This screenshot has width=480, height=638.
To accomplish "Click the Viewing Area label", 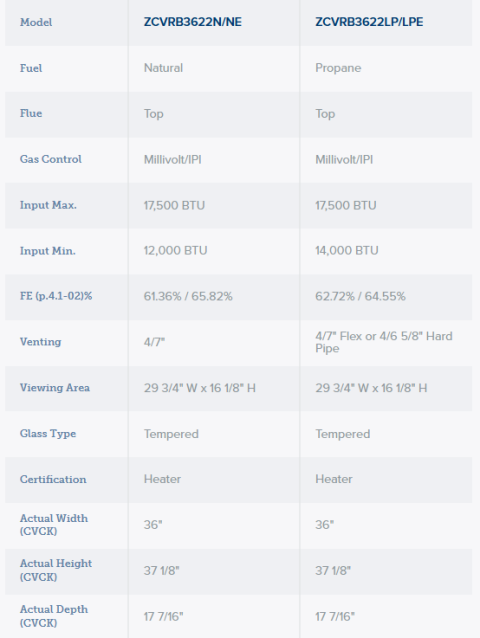I will point(55,388).
